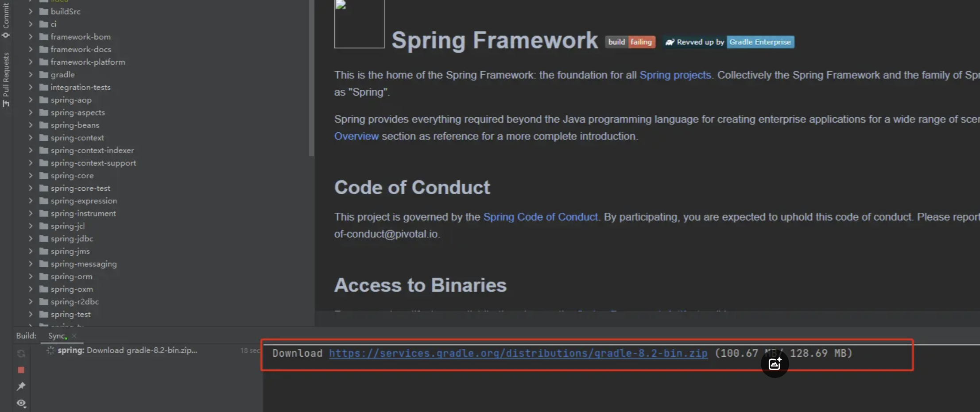Open the Spring Code of Conduct link
Image resolution: width=980 pixels, height=412 pixels.
[x=540, y=217]
